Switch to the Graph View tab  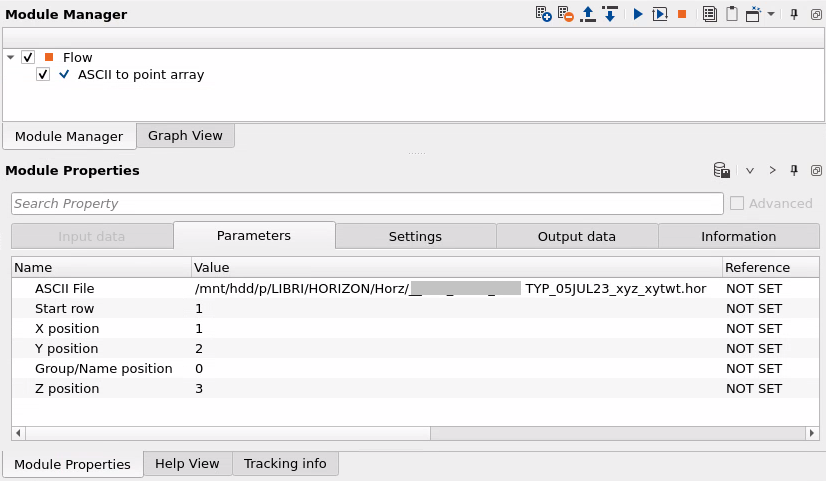(185, 136)
